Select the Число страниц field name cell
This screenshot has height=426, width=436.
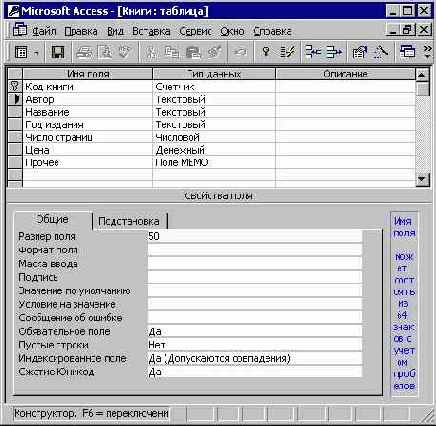point(88,137)
